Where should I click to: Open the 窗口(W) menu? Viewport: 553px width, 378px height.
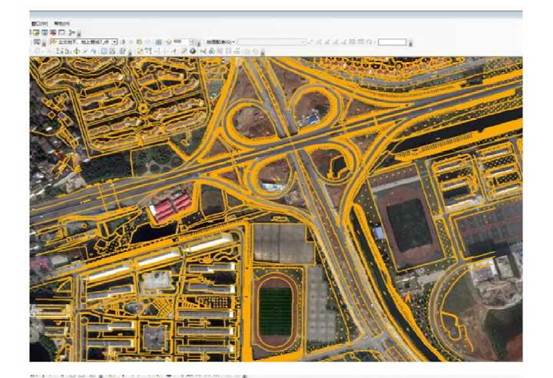[x=40, y=24]
